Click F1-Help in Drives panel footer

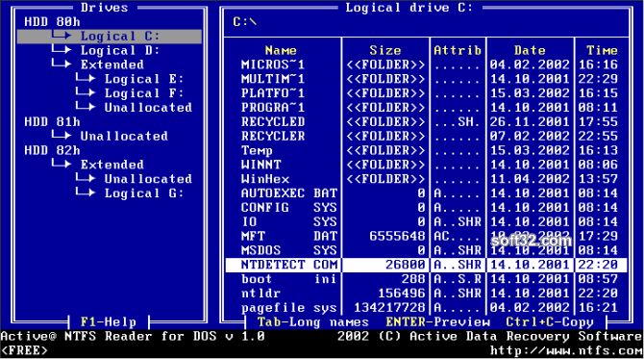pyautogui.click(x=109, y=322)
